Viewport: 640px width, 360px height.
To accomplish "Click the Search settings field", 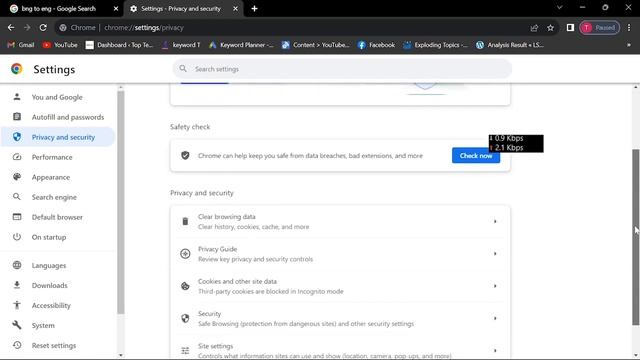I will [x=342, y=69].
